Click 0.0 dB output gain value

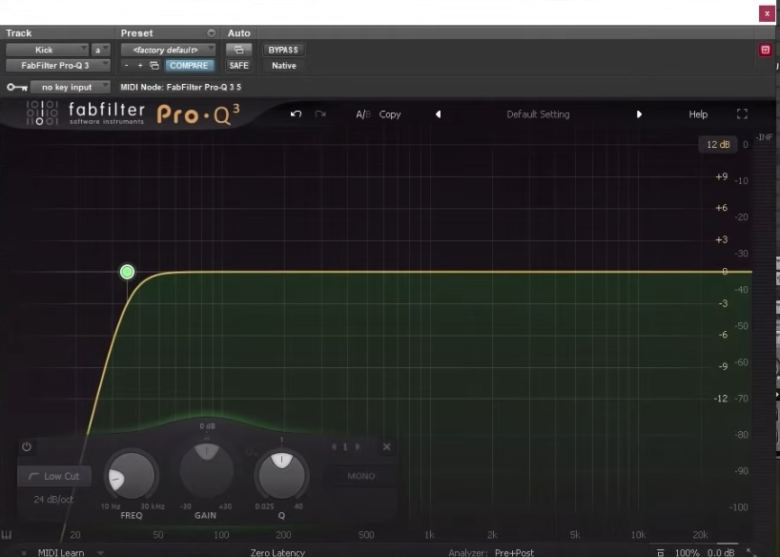point(721,553)
